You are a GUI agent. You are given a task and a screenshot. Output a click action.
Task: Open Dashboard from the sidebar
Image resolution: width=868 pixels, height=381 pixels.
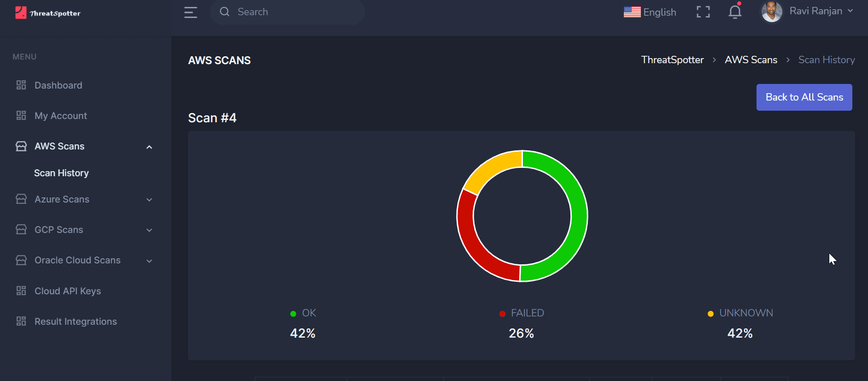(59, 85)
